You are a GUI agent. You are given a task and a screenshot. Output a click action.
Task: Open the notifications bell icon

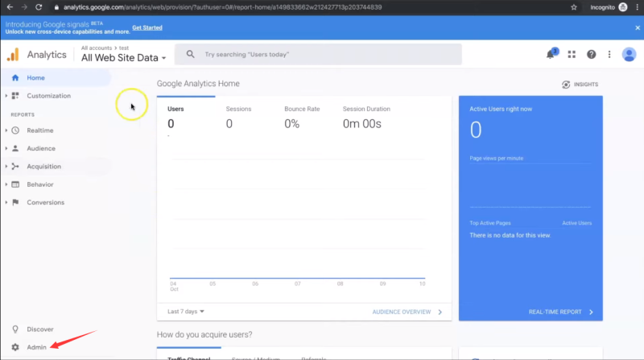551,55
